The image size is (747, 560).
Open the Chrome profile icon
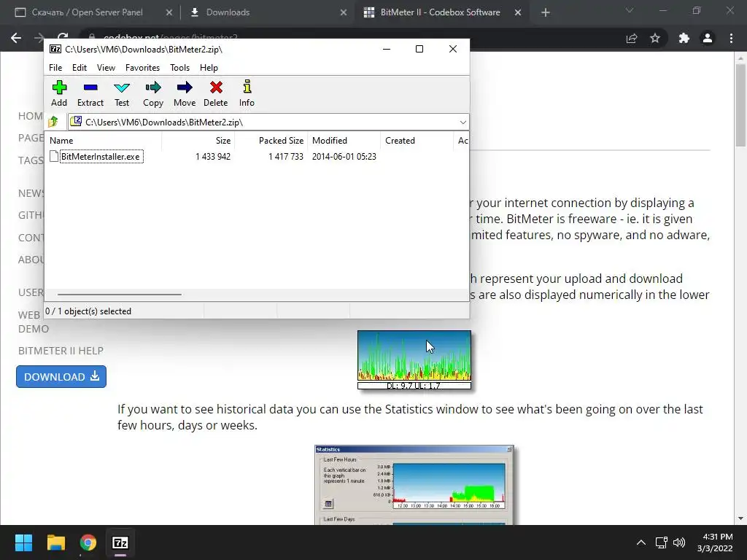coord(708,38)
